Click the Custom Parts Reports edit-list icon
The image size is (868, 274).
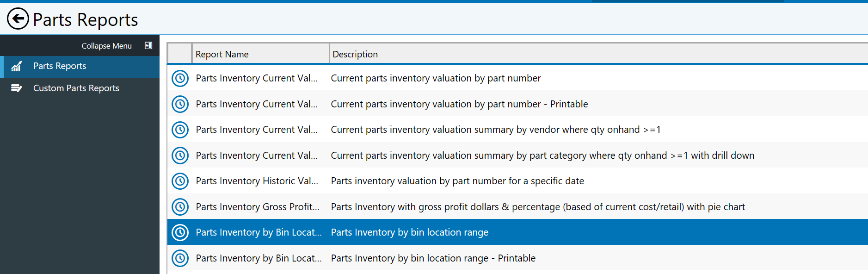(x=17, y=88)
